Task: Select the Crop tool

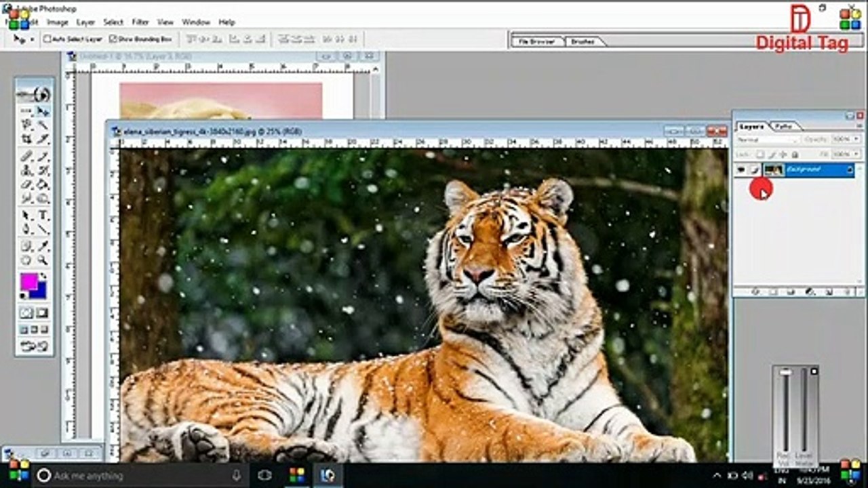Action: [26, 139]
